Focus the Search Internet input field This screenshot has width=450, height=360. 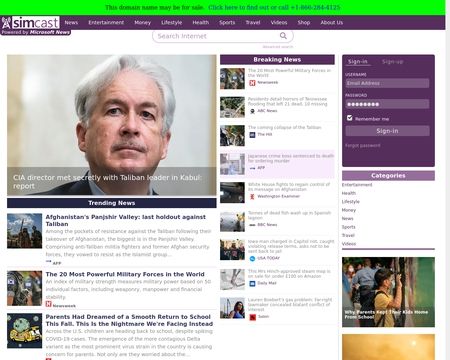click(x=217, y=36)
